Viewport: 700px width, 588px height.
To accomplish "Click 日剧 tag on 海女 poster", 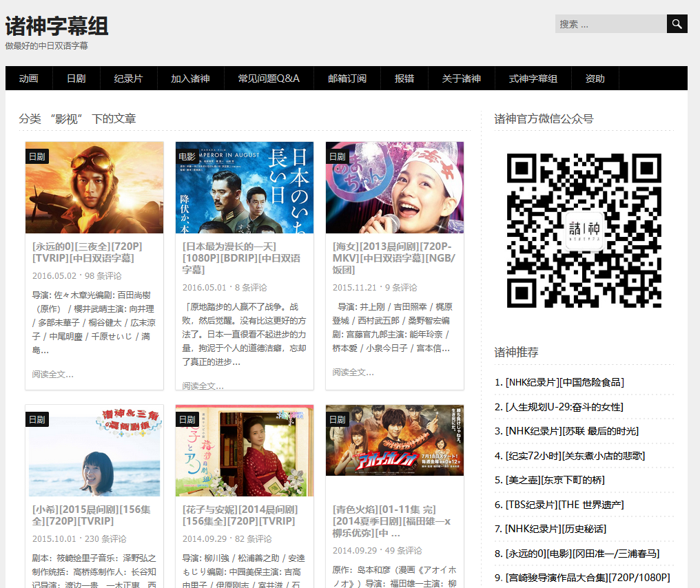I will point(338,156).
